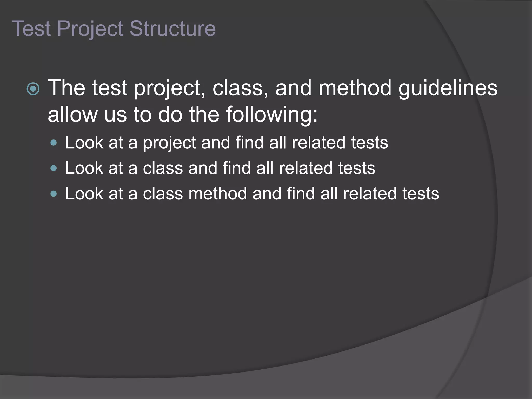532x399 pixels.
Task: Select the 'Test Project Structure' slide title
Action: point(114,29)
